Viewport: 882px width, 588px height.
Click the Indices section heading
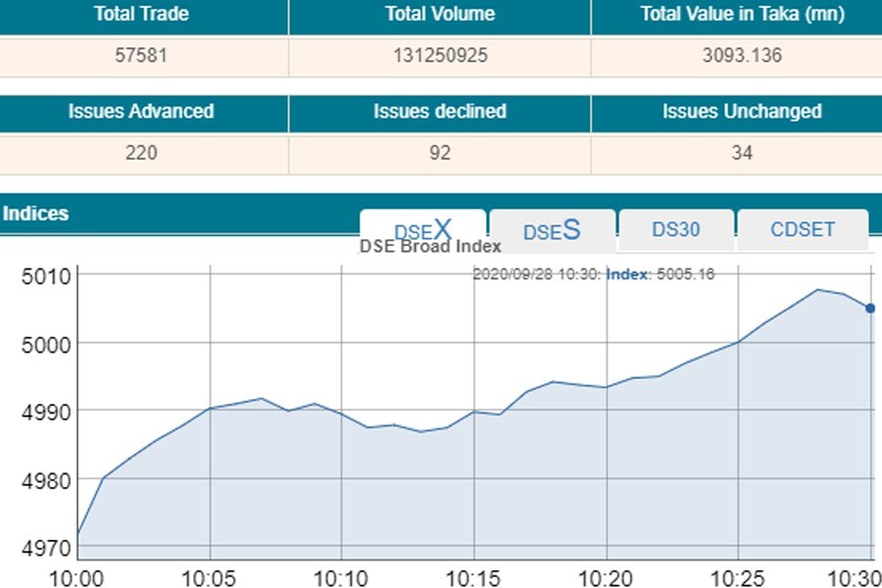35,213
